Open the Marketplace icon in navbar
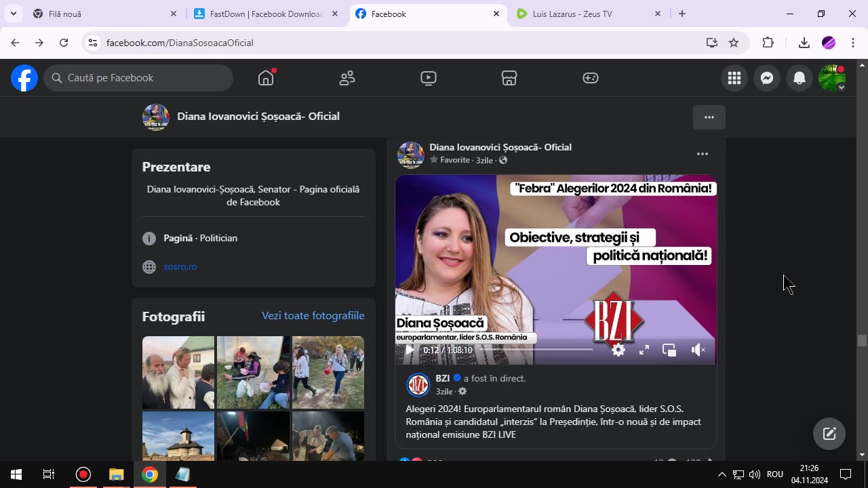This screenshot has width=868, height=488. tap(509, 78)
